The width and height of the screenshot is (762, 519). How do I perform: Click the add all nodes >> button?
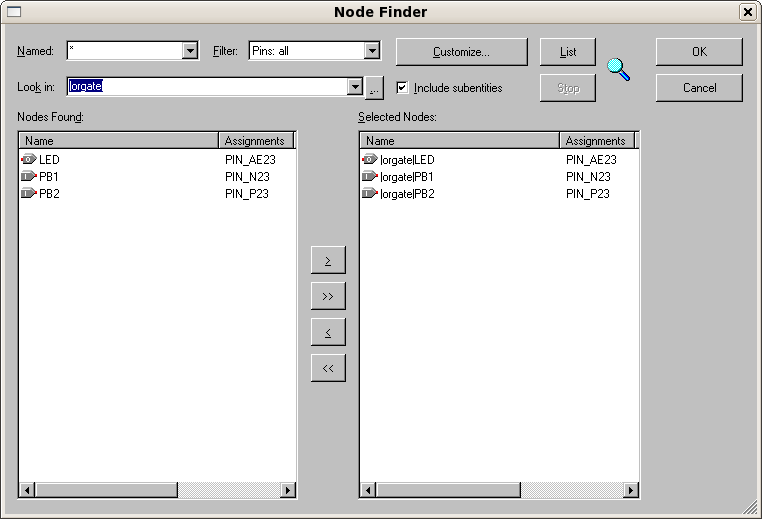tap(328, 297)
